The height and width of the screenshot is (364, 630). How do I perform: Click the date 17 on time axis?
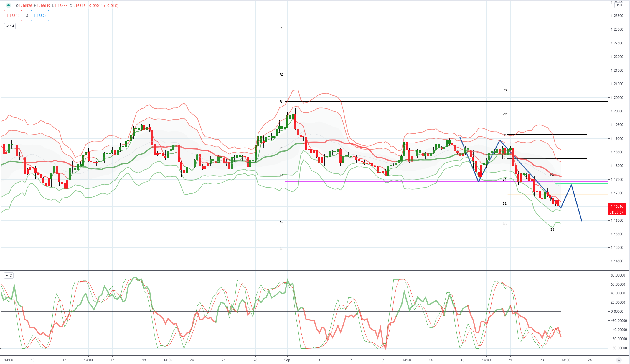tap(112, 360)
